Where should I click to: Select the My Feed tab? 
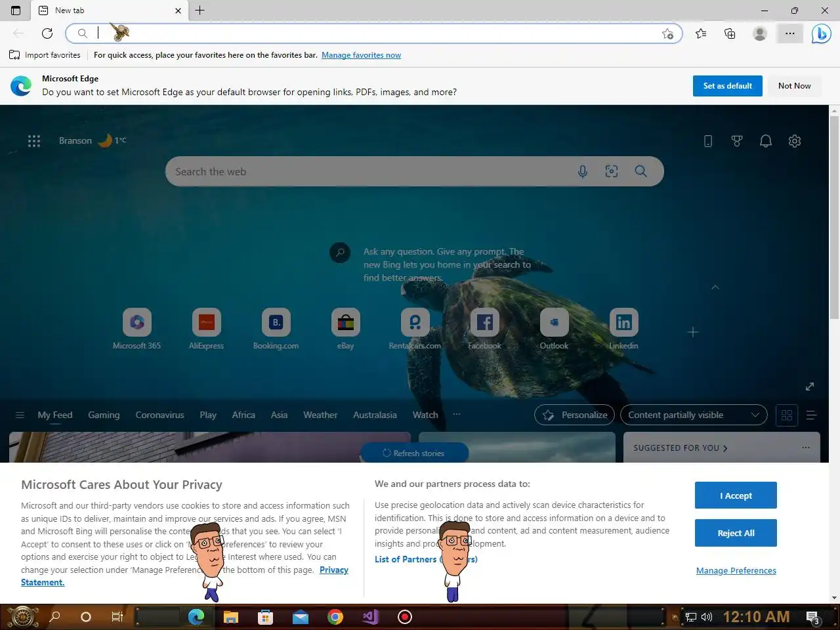pyautogui.click(x=55, y=415)
